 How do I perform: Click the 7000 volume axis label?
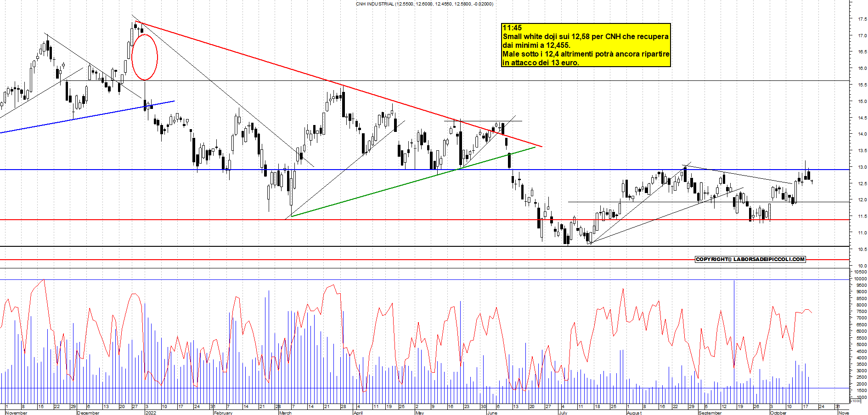(862, 318)
